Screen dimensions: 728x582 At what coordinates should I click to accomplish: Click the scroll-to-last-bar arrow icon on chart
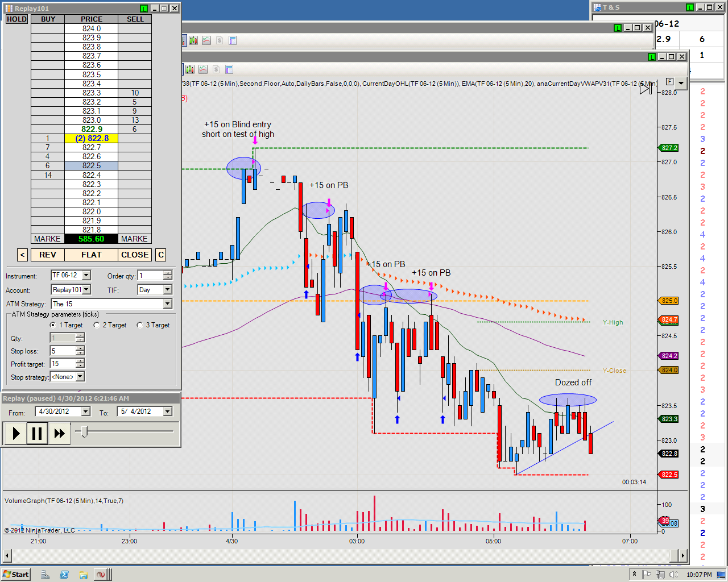click(645, 88)
